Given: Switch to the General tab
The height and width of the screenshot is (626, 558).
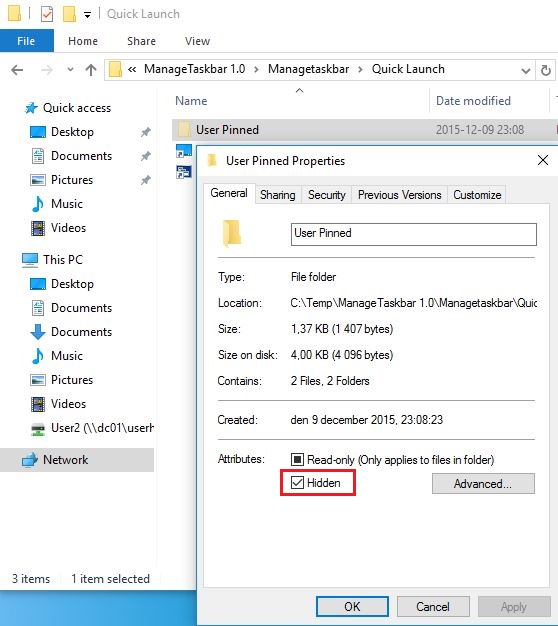Looking at the screenshot, I should pyautogui.click(x=229, y=193).
